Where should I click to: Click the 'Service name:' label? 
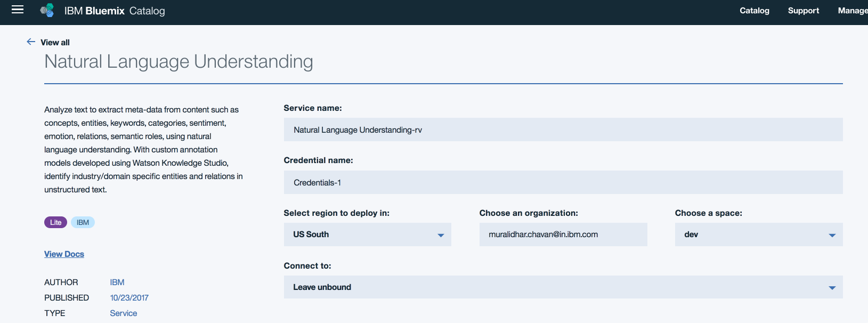click(313, 108)
